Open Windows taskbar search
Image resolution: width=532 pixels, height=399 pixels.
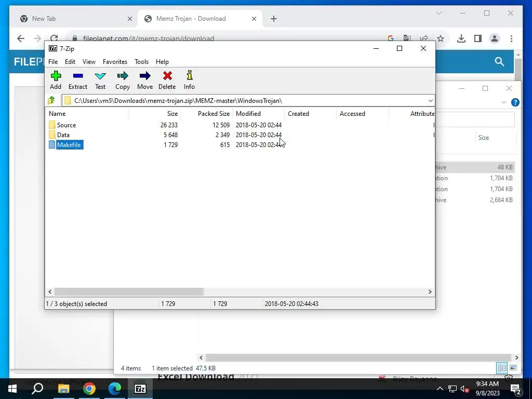37,389
